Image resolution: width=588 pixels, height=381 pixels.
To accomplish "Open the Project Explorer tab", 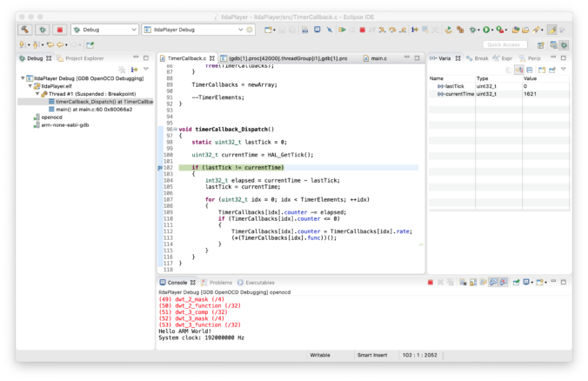I will tap(84, 58).
